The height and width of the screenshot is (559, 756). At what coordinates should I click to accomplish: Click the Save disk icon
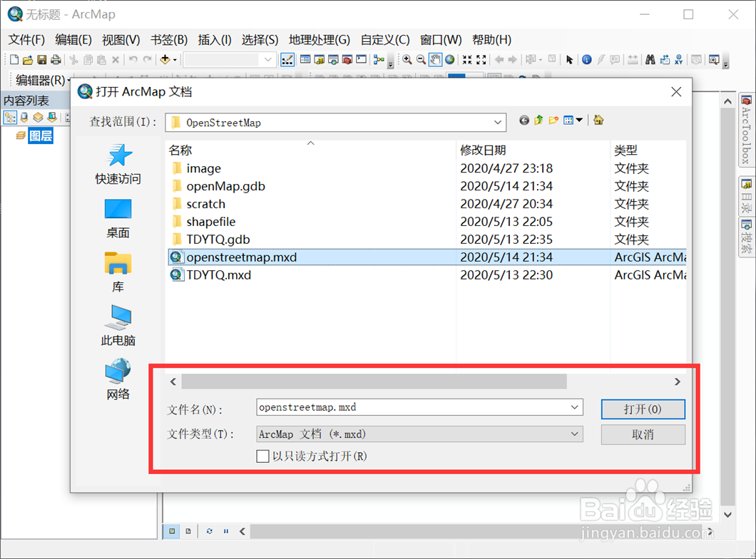[42, 59]
